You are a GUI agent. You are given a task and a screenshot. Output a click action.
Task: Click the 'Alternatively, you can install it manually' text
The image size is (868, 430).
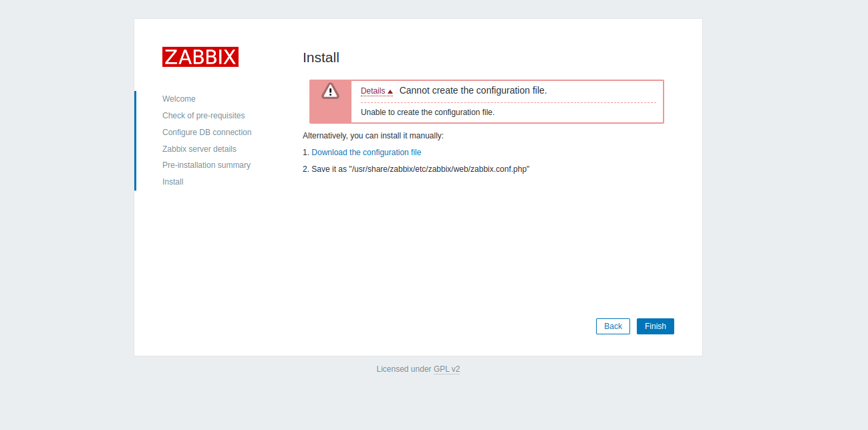click(x=373, y=136)
